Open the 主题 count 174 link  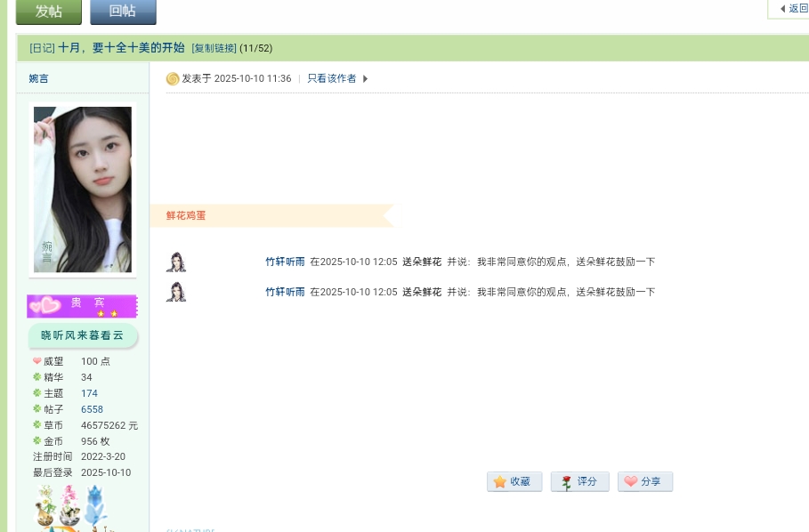coord(89,393)
